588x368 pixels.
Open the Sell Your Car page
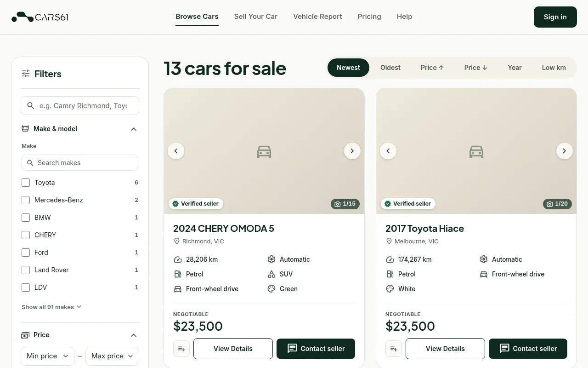click(256, 17)
